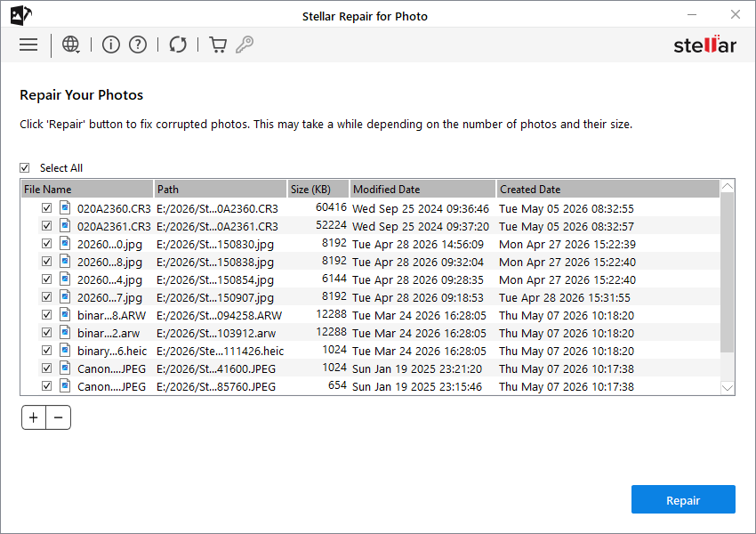Click modified date Tue Apr 28 2026 14:56:09
Screen dimensions: 756x534
click(x=418, y=244)
